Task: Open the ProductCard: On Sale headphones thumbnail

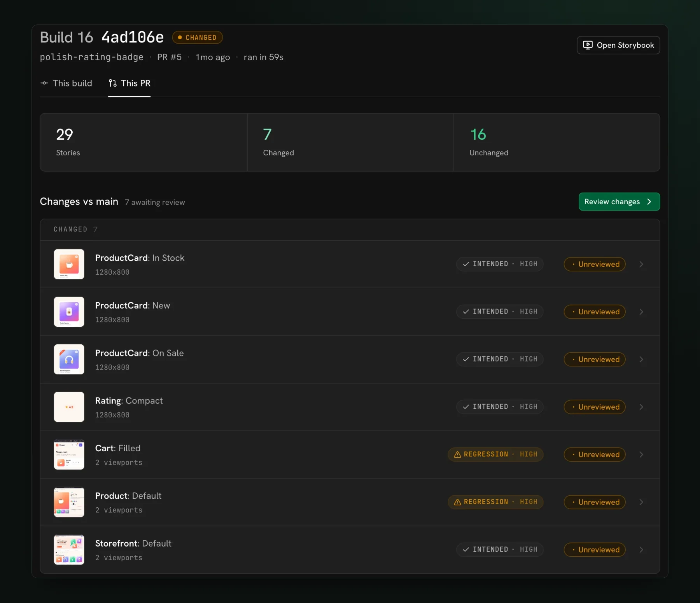Action: pyautogui.click(x=69, y=359)
